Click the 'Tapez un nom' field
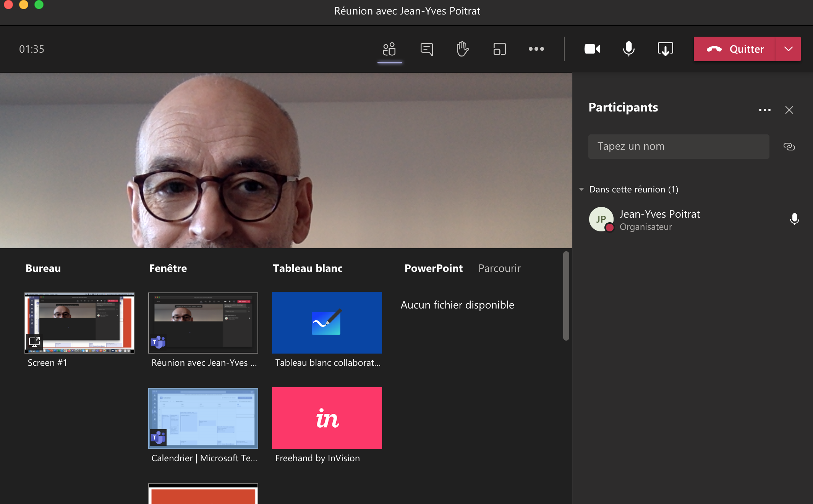813x504 pixels. click(679, 146)
